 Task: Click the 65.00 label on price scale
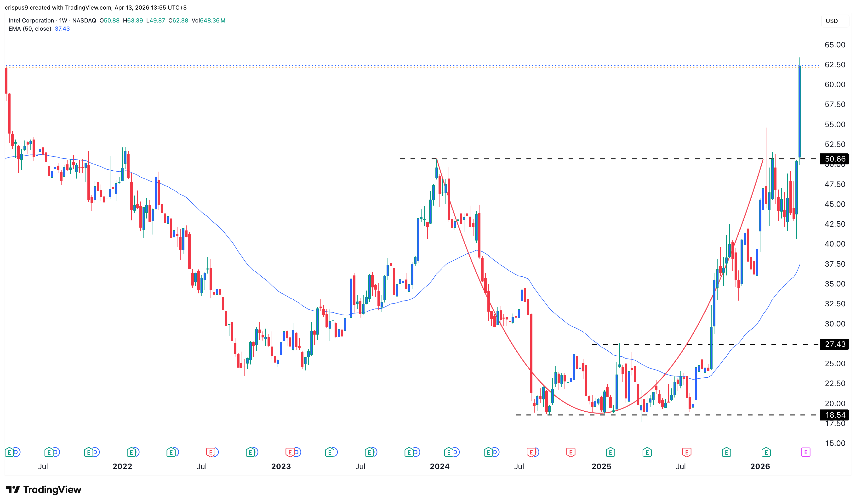point(835,45)
